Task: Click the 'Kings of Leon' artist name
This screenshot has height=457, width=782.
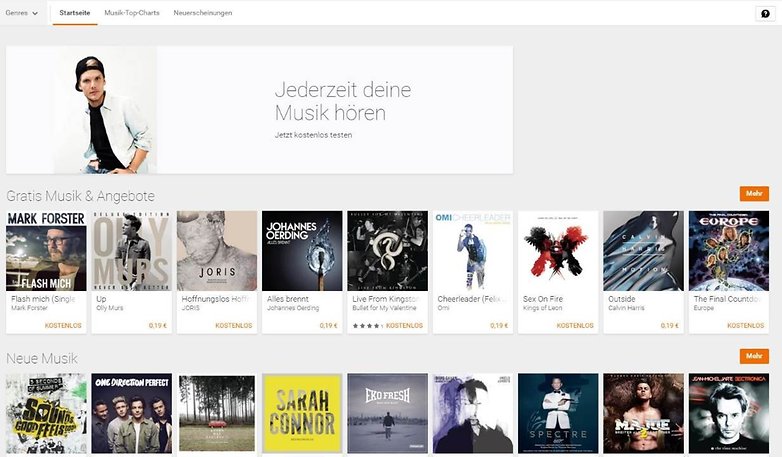Action: (x=543, y=308)
